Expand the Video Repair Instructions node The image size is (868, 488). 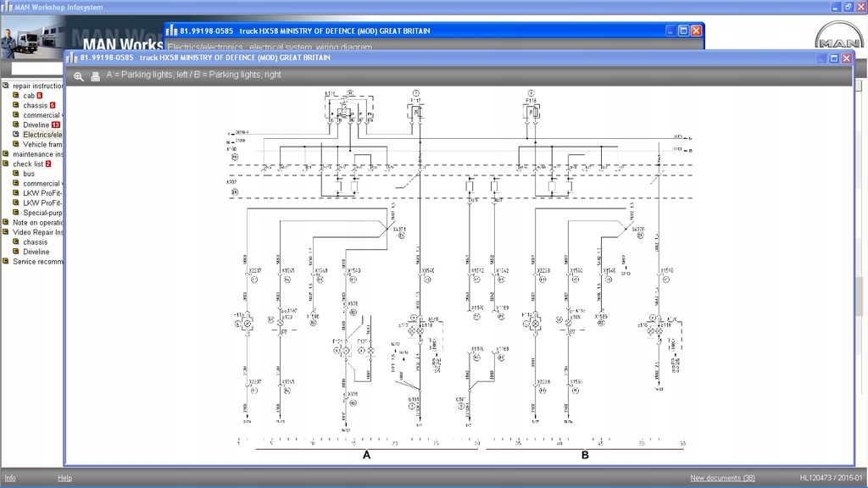(x=6, y=232)
